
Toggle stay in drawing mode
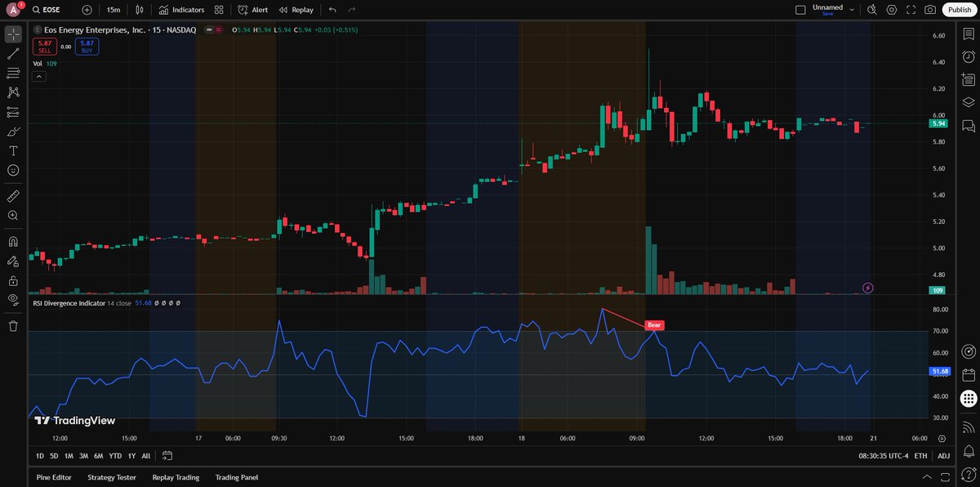tap(13, 261)
